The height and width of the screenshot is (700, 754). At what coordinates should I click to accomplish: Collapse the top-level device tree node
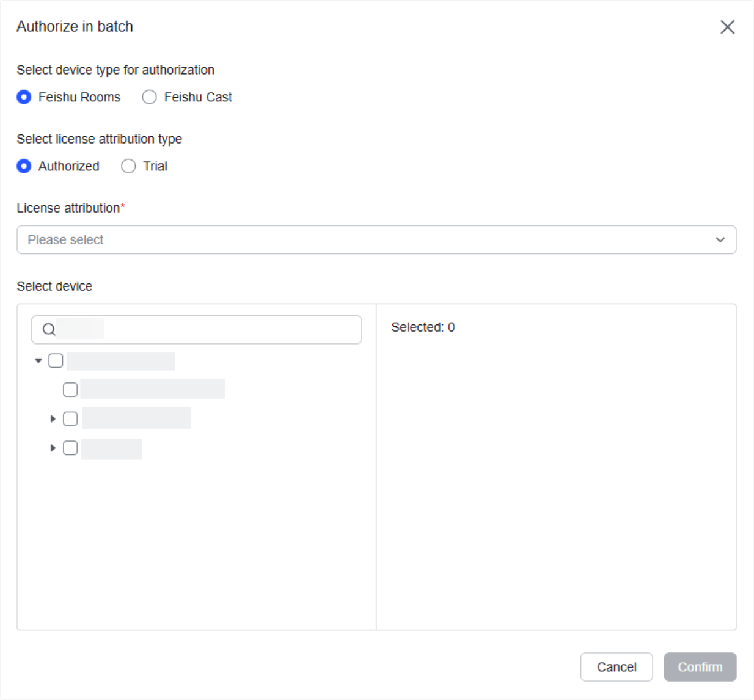[x=38, y=360]
